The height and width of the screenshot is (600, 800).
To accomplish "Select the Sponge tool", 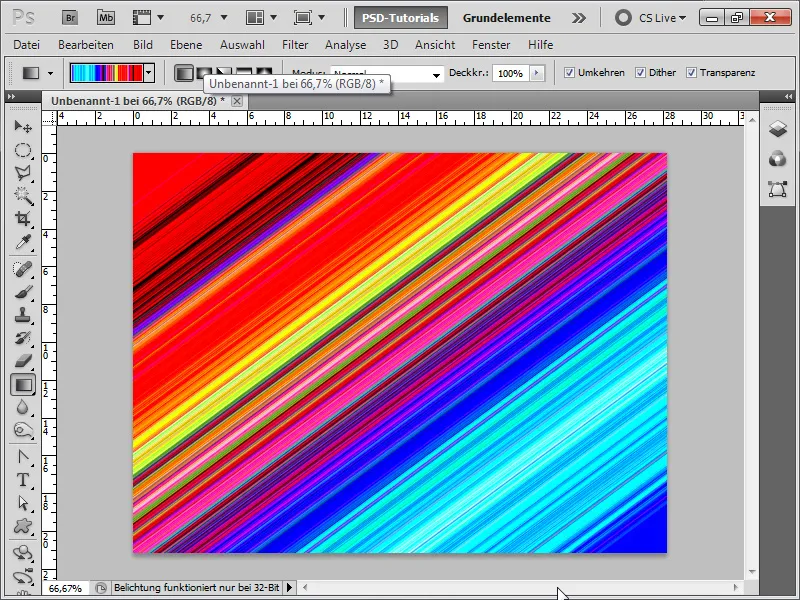I will (x=23, y=431).
